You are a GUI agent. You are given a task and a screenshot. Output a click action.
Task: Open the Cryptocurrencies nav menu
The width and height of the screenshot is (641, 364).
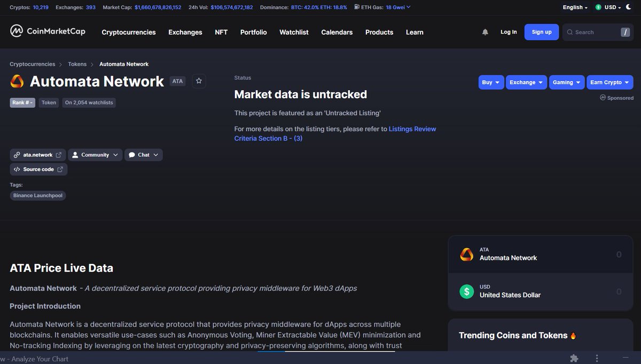129,32
